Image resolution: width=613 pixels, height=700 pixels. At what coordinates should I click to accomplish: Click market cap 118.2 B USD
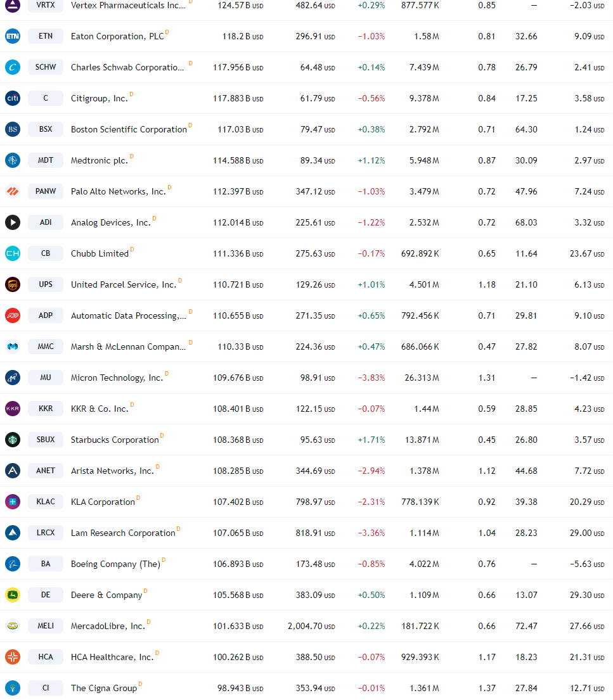pyautogui.click(x=243, y=37)
